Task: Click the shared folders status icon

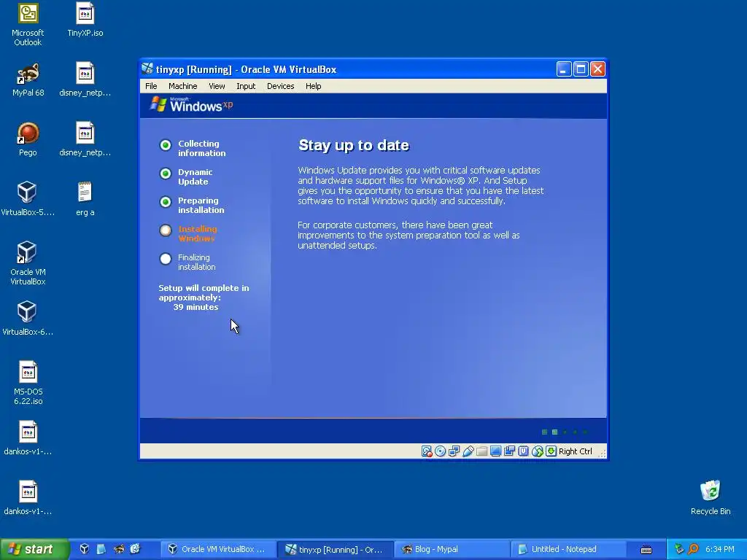Action: coord(481,451)
